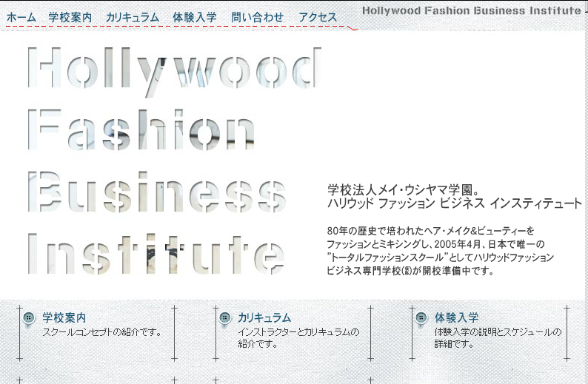Open the カリキュラム card heading link
This screenshot has height=384, width=588.
[x=264, y=317]
